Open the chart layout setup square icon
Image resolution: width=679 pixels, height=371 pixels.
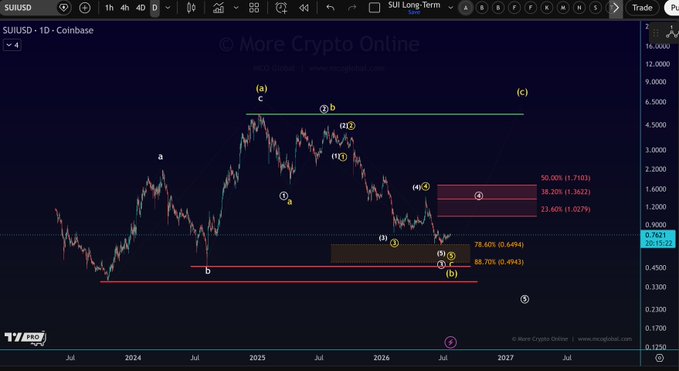click(x=374, y=7)
